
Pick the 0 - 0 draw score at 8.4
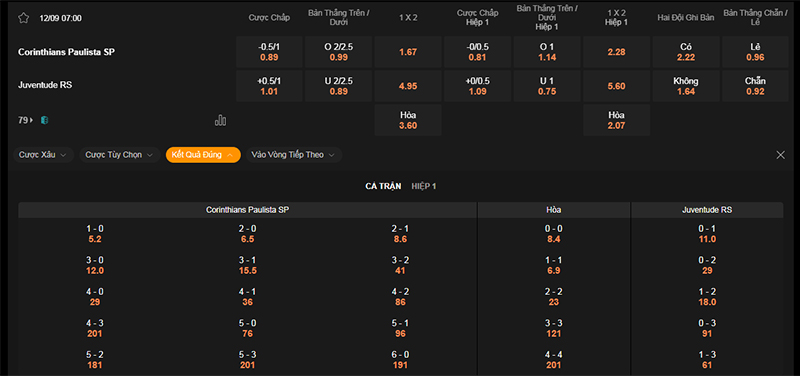tap(554, 234)
